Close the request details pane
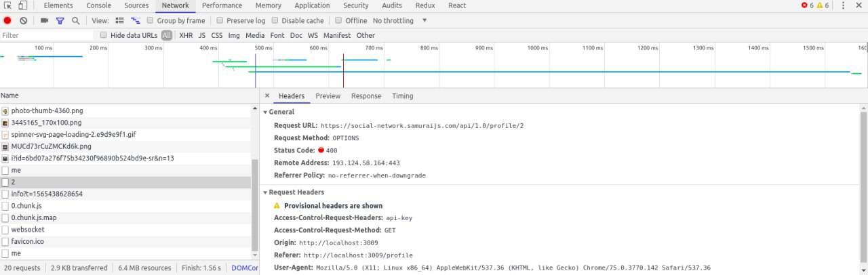 coord(267,96)
